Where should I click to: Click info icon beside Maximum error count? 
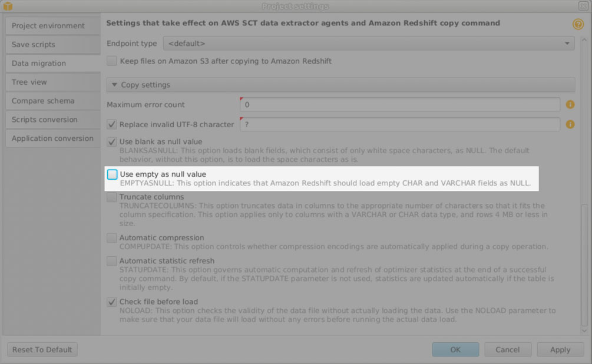click(x=570, y=105)
